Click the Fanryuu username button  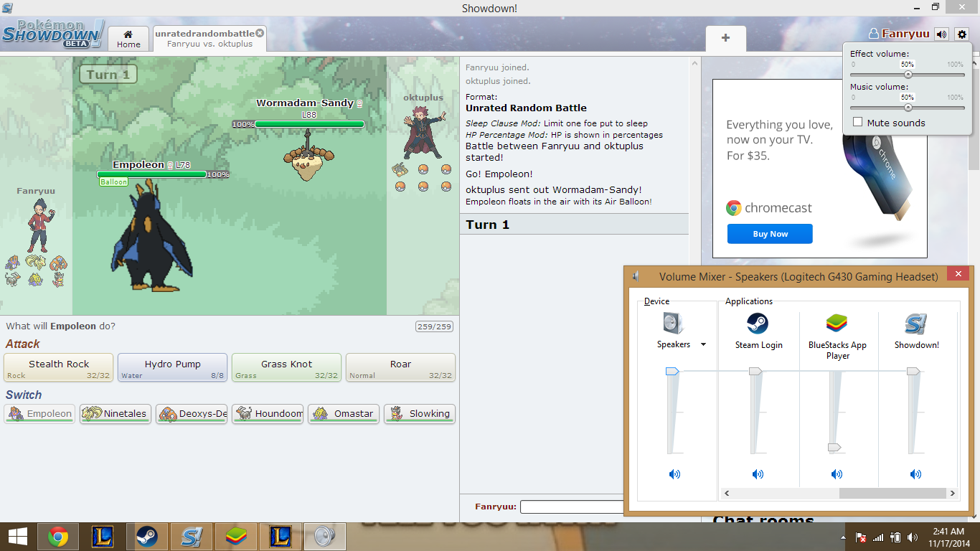click(899, 34)
